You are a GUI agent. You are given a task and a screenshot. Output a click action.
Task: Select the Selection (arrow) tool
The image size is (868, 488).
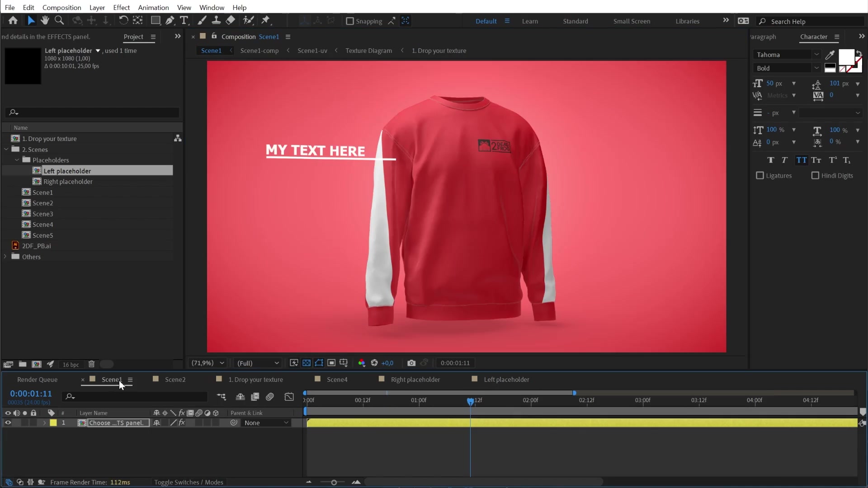31,20
